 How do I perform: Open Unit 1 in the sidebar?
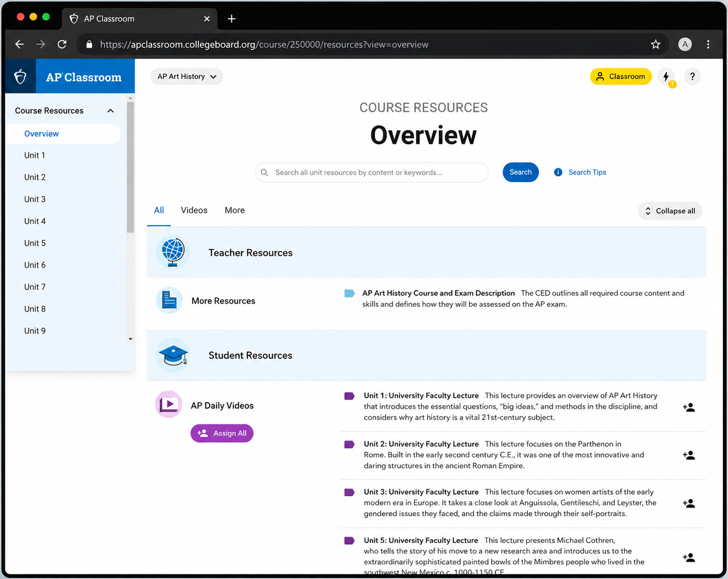(x=35, y=155)
